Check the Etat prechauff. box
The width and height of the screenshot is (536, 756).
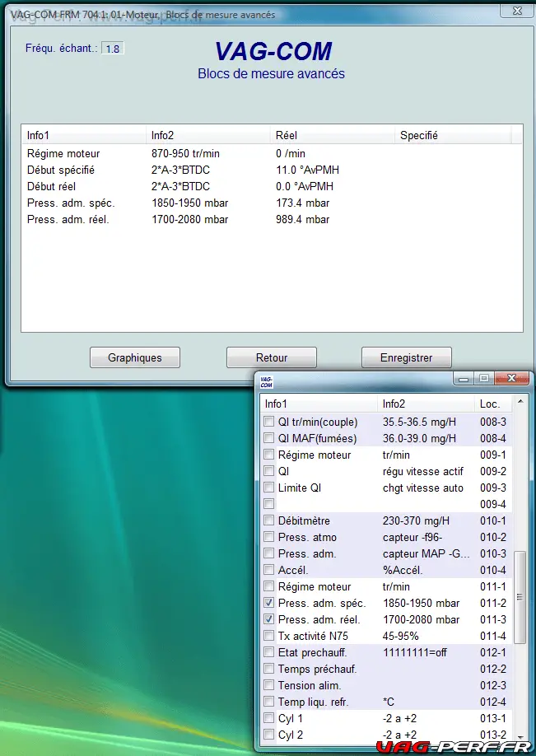click(269, 652)
